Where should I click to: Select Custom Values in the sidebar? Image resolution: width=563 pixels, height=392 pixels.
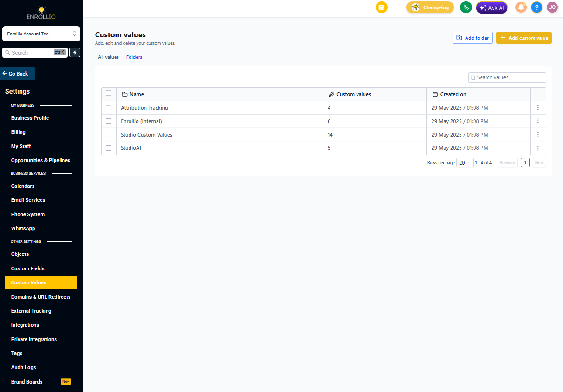click(41, 282)
